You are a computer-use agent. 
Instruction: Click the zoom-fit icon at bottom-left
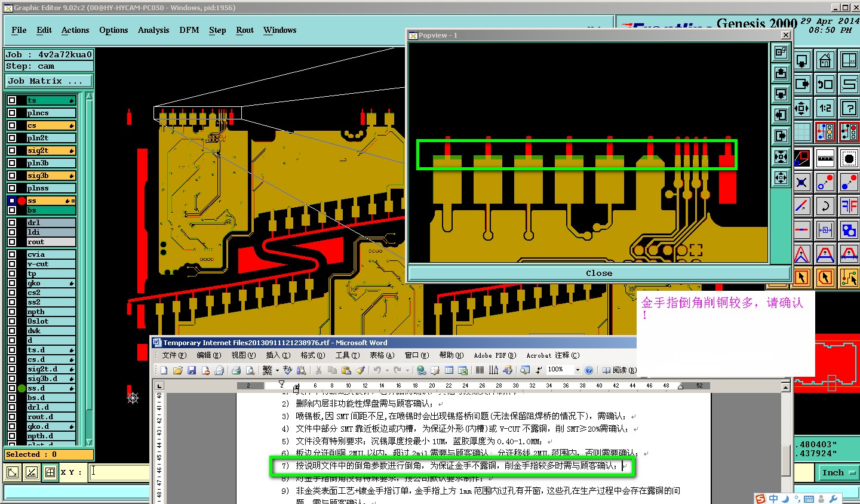pyautogui.click(x=12, y=472)
